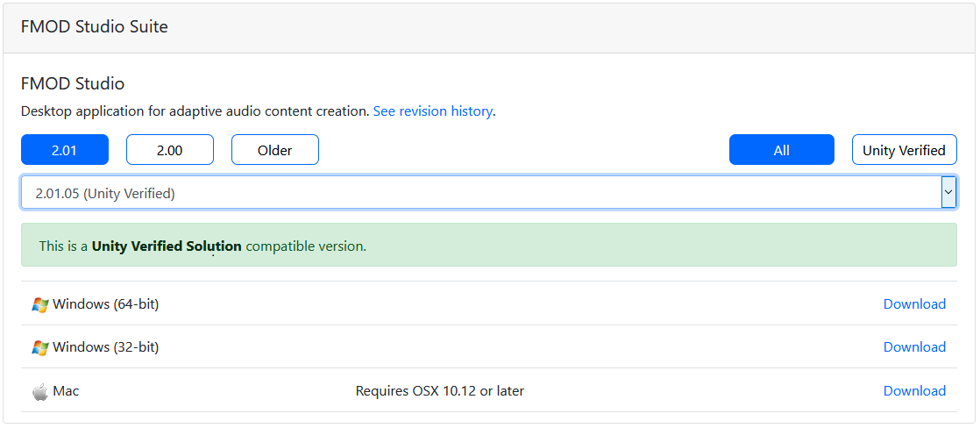Screen dimensions: 980x428
Task: Show Older versions
Action: 275,150
